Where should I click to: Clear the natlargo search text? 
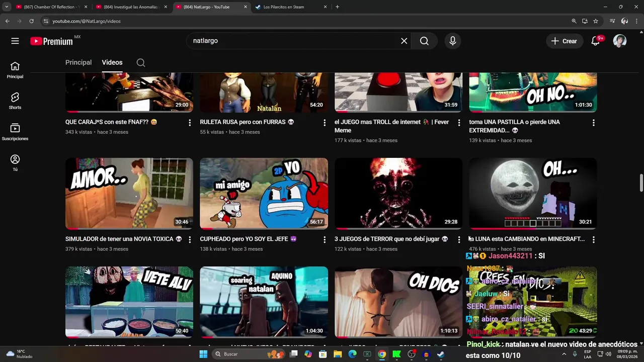pyautogui.click(x=404, y=41)
